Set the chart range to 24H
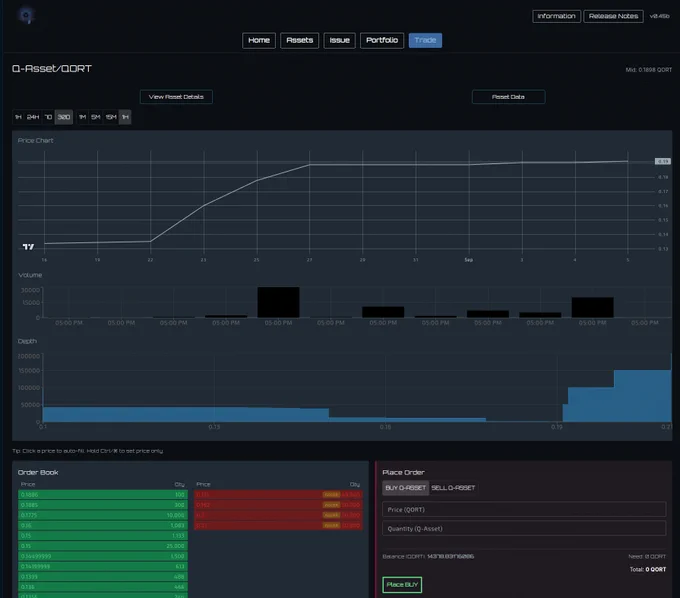This screenshot has height=598, width=680. [33, 117]
